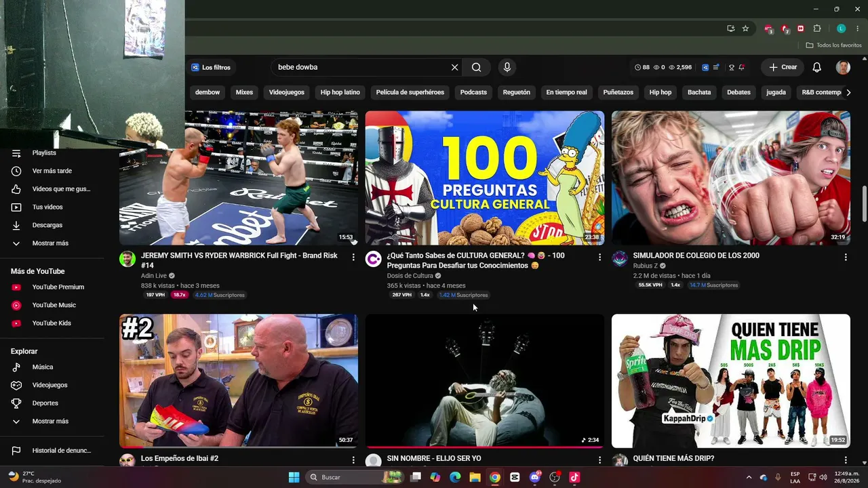Open Los filtros button
The height and width of the screenshot is (488, 868).
(x=211, y=67)
